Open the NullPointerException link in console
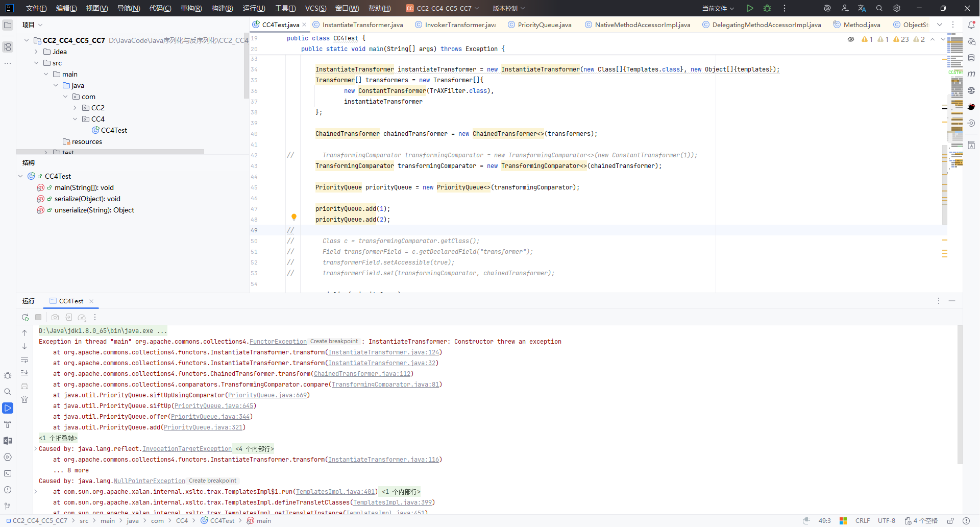The height and width of the screenshot is (527, 980). (x=149, y=481)
